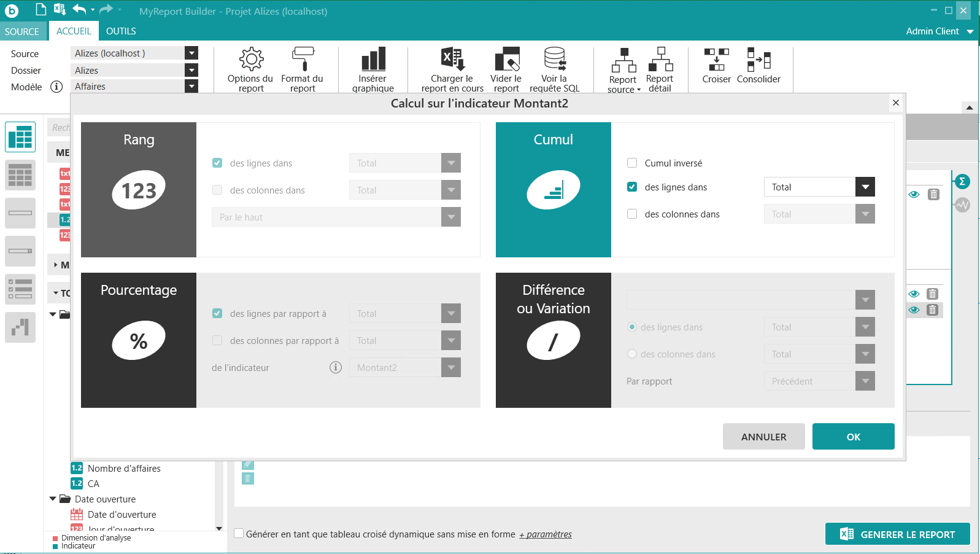Switch to the OUTILS tab

pyautogui.click(x=121, y=31)
